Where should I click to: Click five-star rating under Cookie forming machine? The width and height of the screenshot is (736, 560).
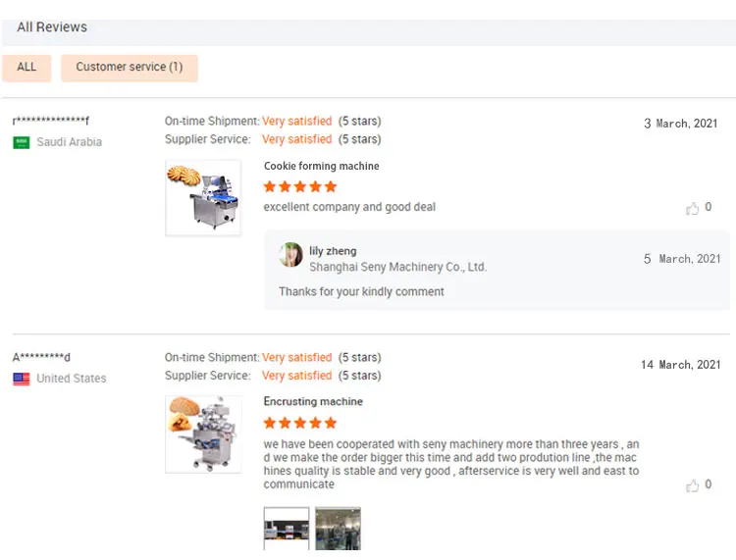(x=300, y=186)
